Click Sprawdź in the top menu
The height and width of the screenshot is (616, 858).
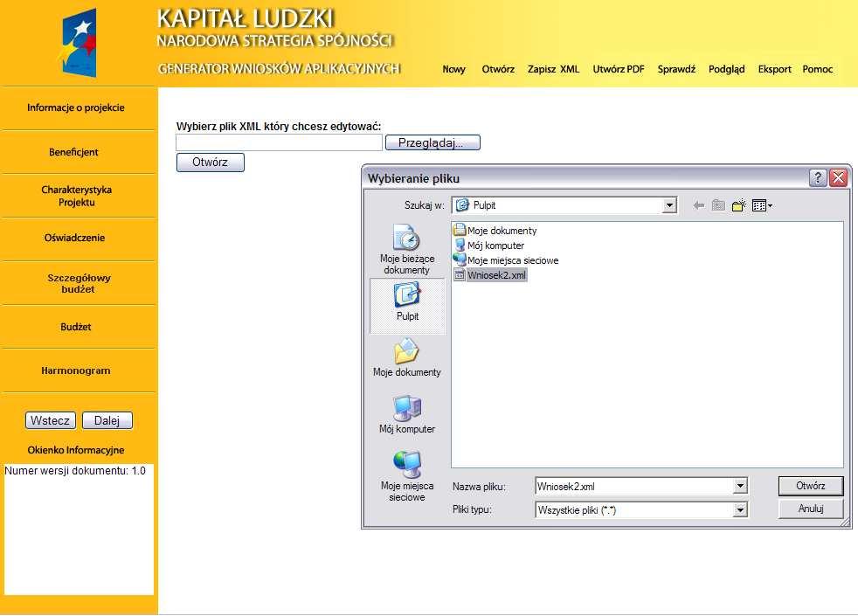click(x=676, y=70)
